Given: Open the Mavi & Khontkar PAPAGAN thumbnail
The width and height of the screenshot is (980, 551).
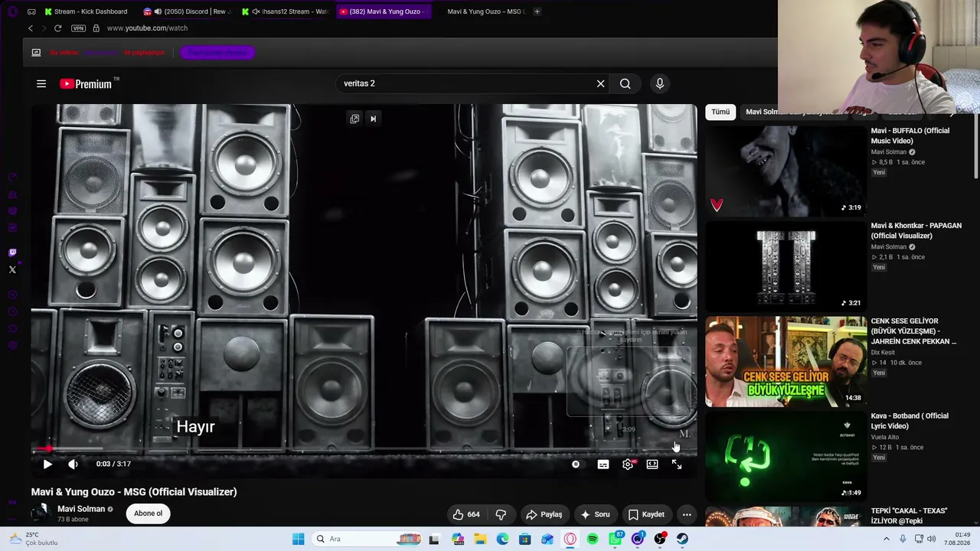Looking at the screenshot, I should pyautogui.click(x=786, y=266).
